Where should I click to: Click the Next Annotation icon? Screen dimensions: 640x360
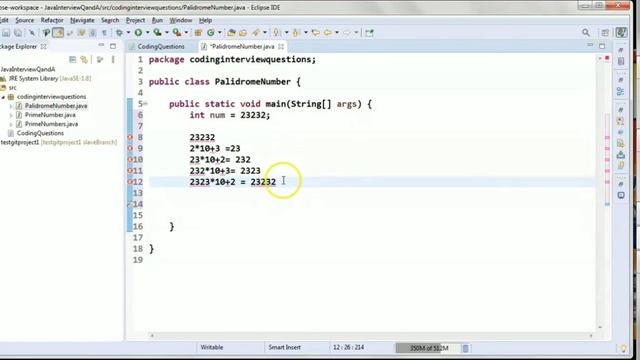(x=276, y=33)
